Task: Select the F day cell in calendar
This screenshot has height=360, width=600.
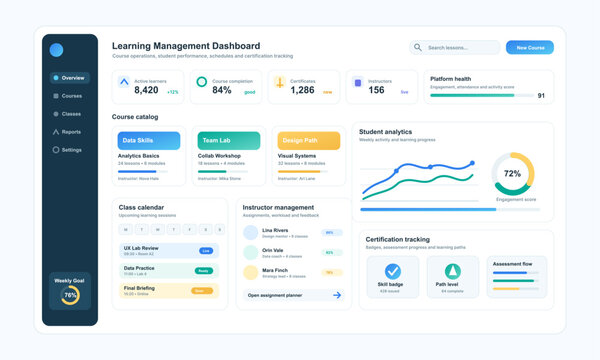Action: (x=189, y=230)
